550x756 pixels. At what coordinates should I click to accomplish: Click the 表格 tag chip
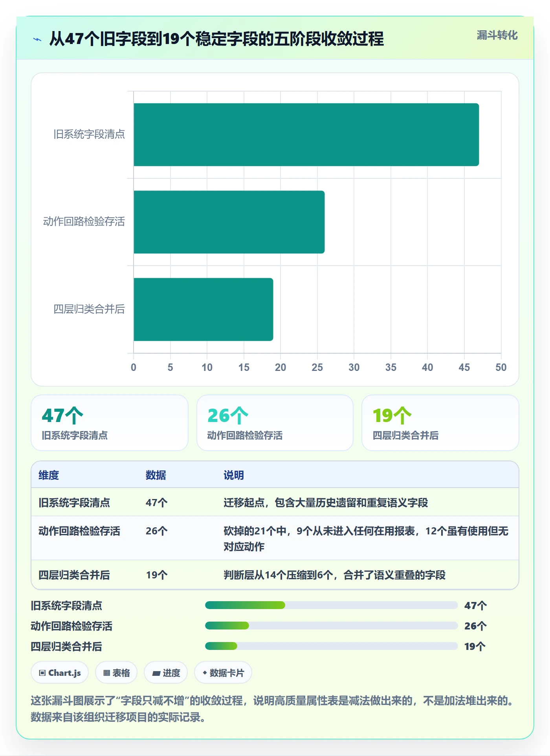[x=116, y=673]
